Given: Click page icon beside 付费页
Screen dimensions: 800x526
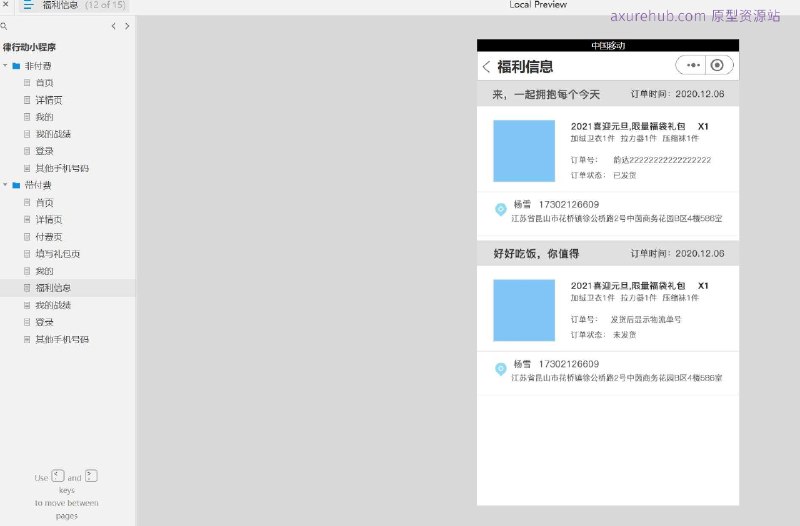Looking at the screenshot, I should pyautogui.click(x=27, y=237).
